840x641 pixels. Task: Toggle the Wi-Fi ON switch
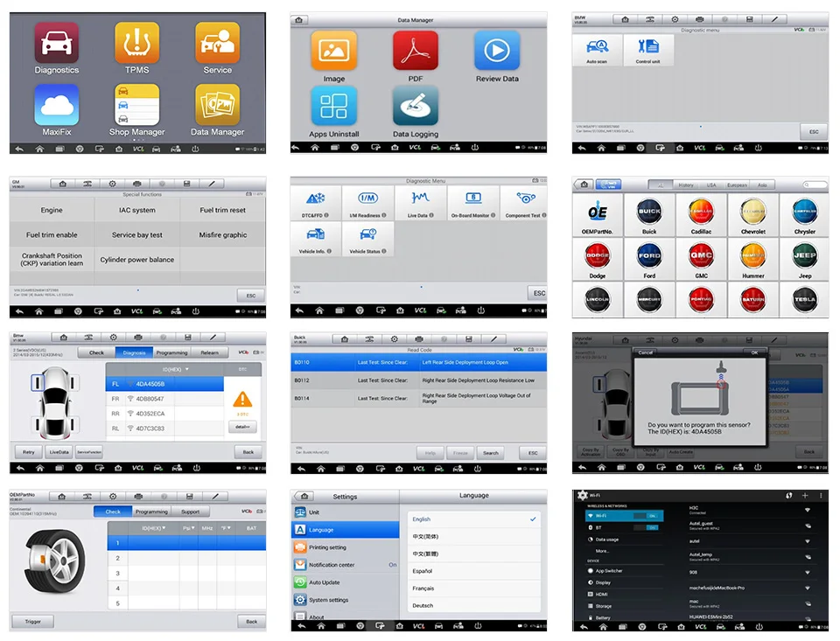646,516
